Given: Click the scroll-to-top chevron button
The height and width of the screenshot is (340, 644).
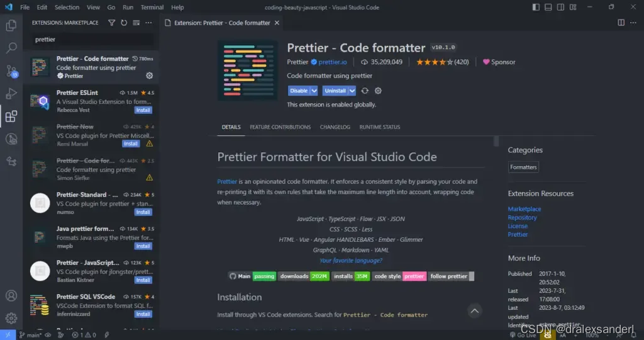Looking at the screenshot, I should tap(474, 311).
